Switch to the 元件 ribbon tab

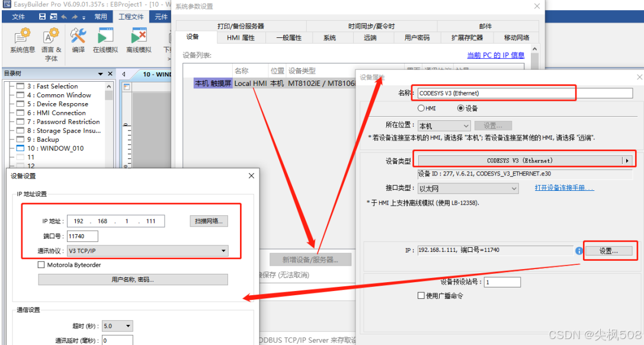click(x=161, y=17)
